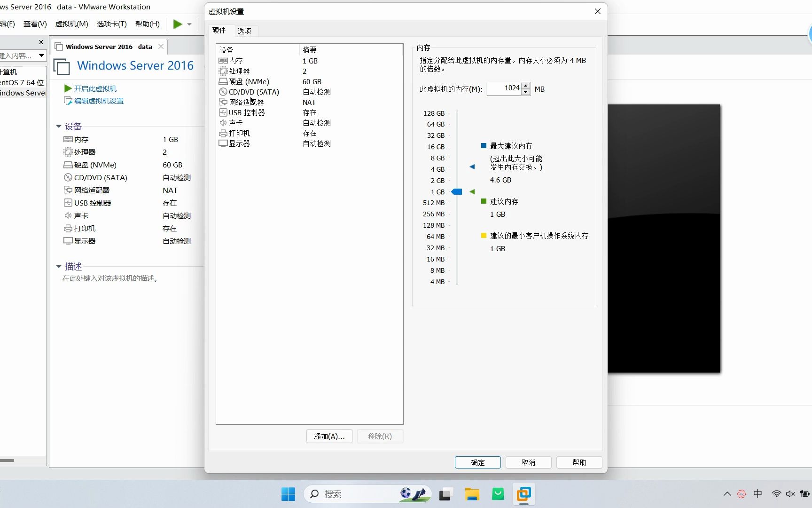Click the 添加(A)... button
The width and height of the screenshot is (812, 508).
tap(329, 436)
